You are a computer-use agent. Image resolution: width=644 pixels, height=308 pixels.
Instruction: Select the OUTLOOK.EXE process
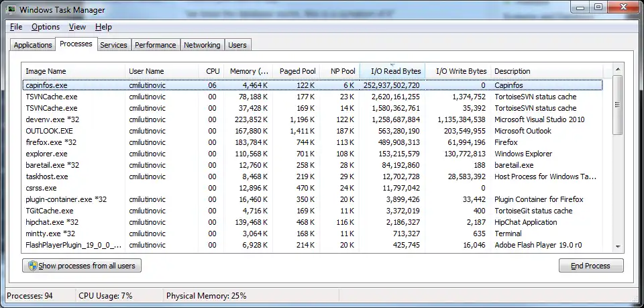(312, 131)
